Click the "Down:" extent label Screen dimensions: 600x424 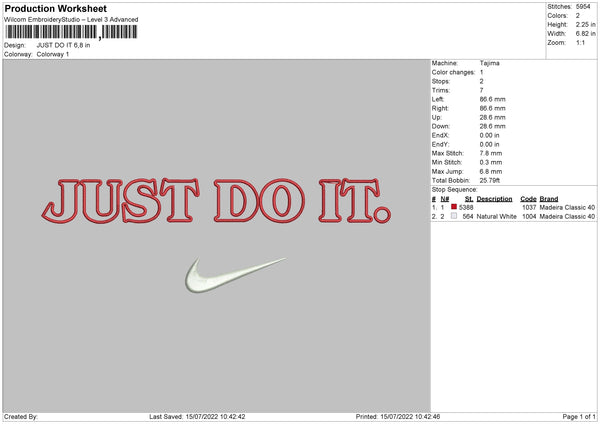tap(441, 126)
